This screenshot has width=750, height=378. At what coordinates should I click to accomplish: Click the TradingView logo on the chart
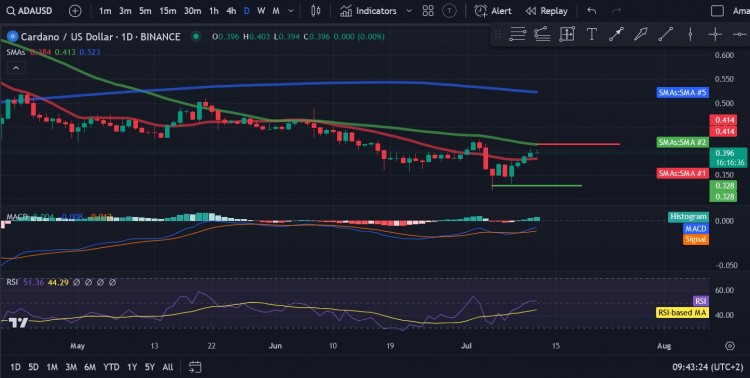(19, 322)
